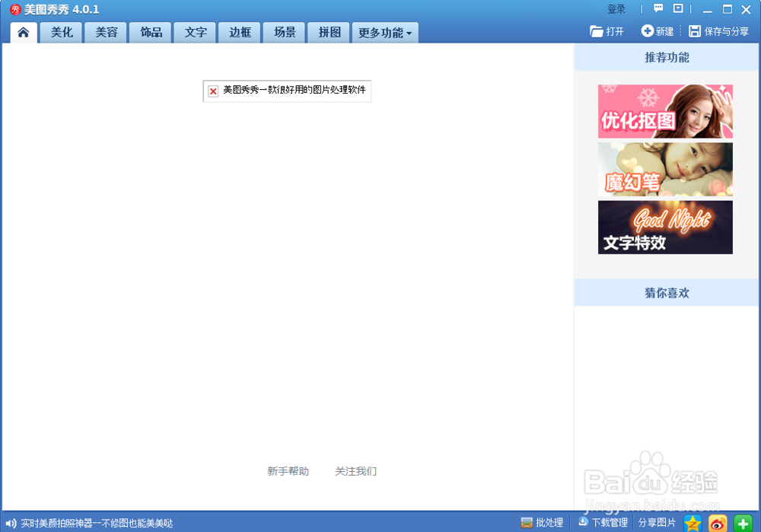The height and width of the screenshot is (532, 761).
Task: Click 保存与分享 save icon
Action: (719, 31)
